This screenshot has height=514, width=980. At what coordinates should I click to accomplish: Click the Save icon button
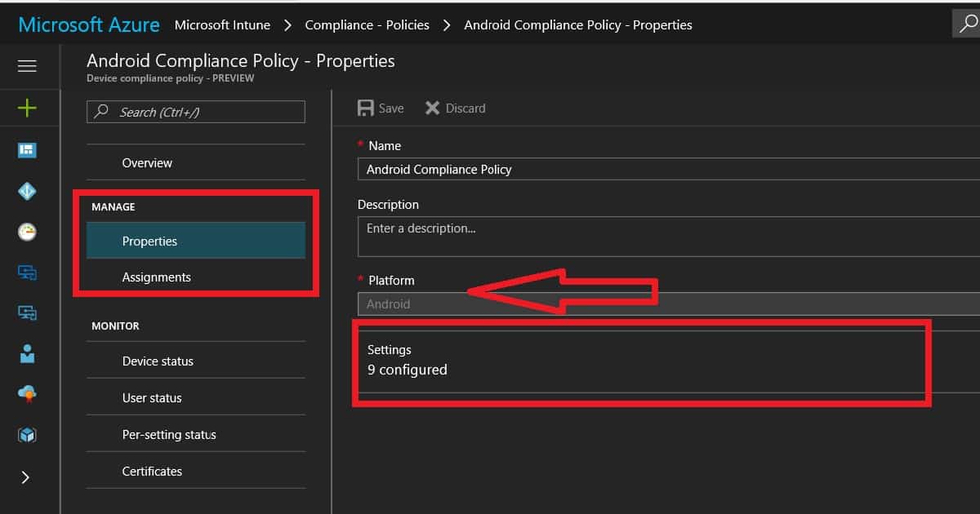pos(381,108)
